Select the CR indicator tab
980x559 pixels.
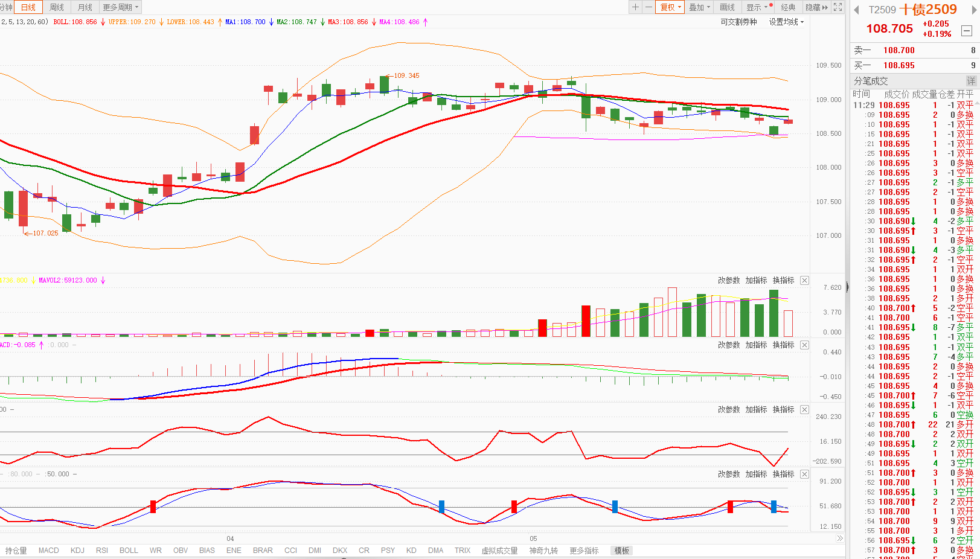pyautogui.click(x=364, y=551)
